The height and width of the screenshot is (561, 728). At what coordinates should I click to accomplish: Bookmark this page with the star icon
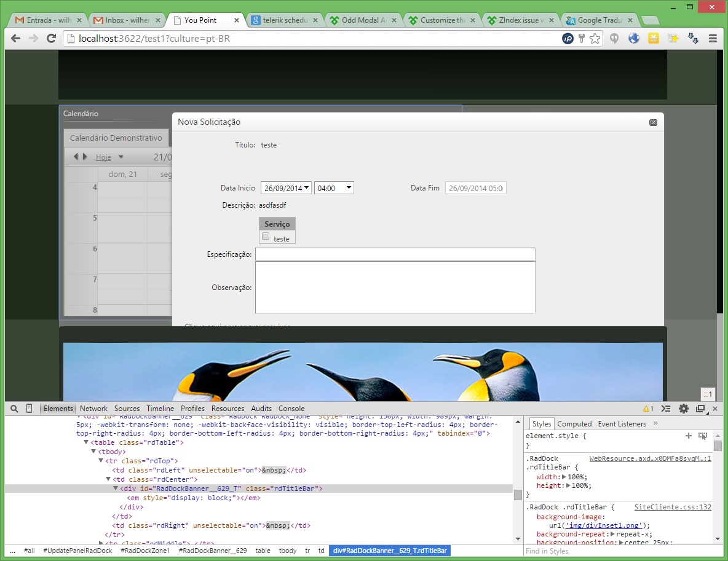pos(595,39)
